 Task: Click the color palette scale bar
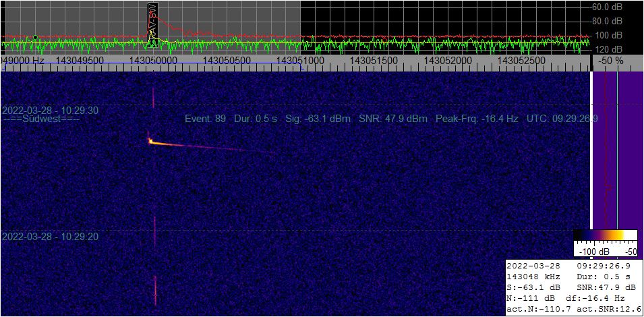point(605,235)
